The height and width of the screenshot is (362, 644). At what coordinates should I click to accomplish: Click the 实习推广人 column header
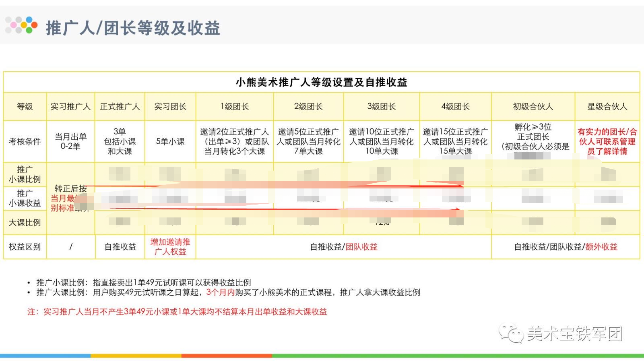point(70,107)
